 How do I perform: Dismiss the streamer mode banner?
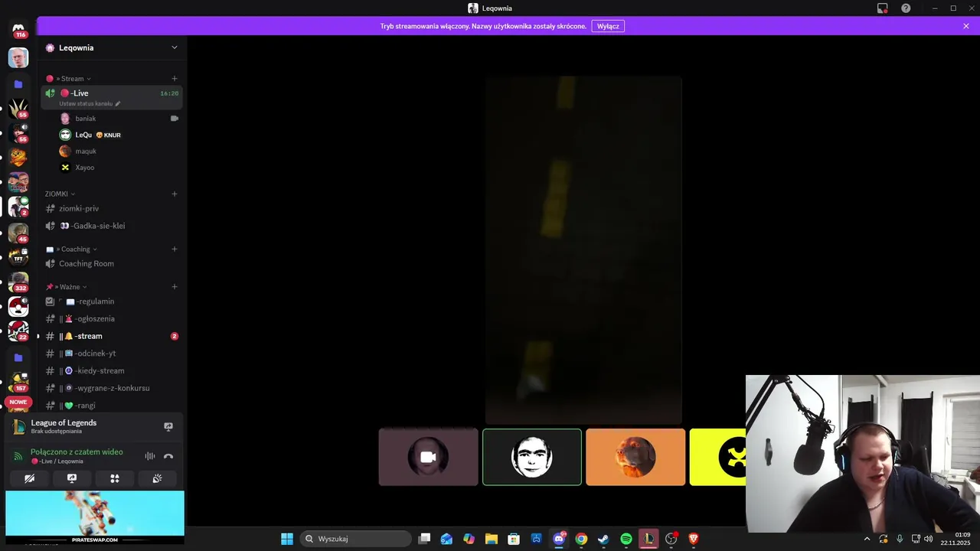[x=966, y=26]
